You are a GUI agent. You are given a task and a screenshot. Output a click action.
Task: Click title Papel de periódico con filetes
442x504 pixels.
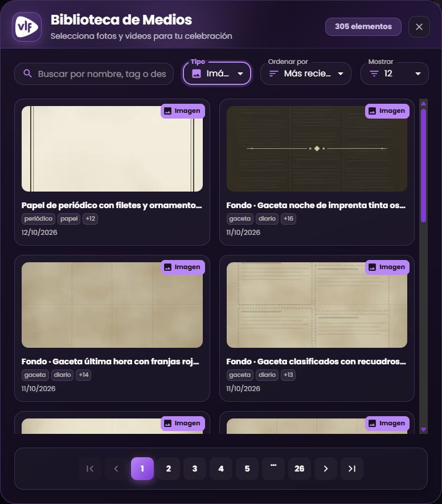coord(112,205)
